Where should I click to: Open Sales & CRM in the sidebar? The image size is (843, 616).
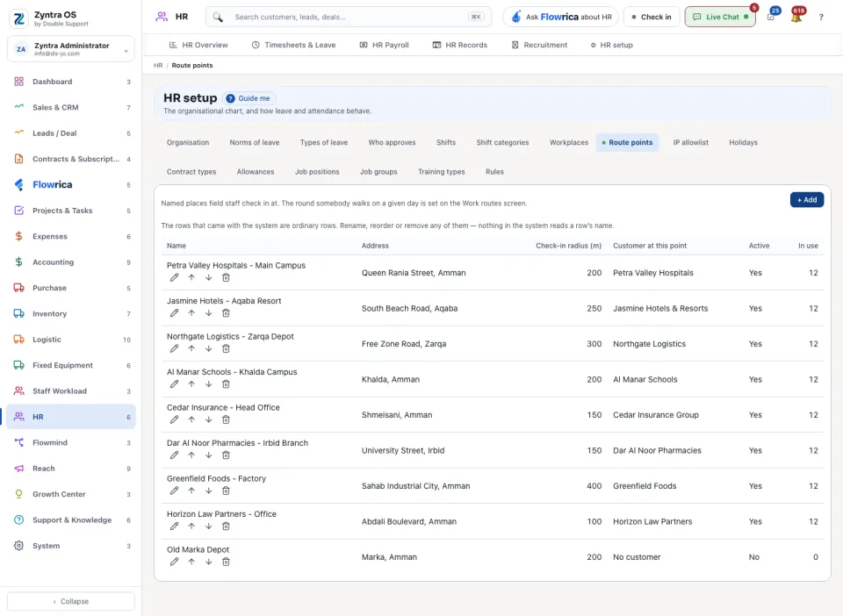71,107
